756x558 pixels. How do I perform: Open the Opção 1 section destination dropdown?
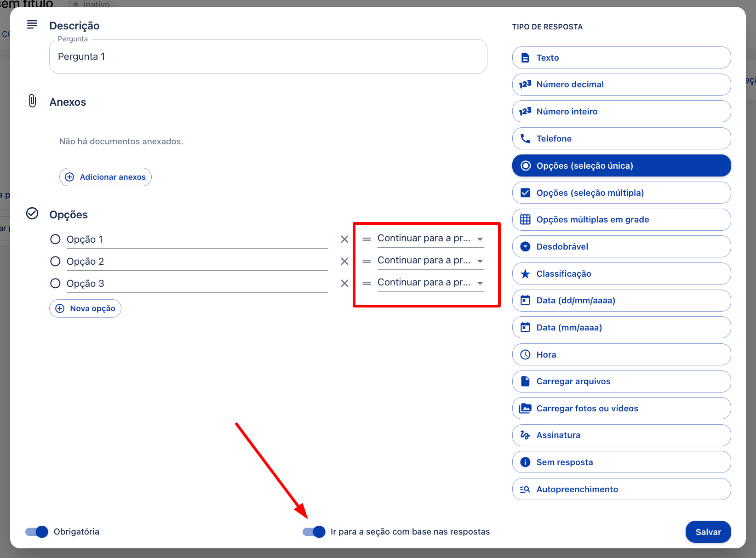click(x=430, y=239)
